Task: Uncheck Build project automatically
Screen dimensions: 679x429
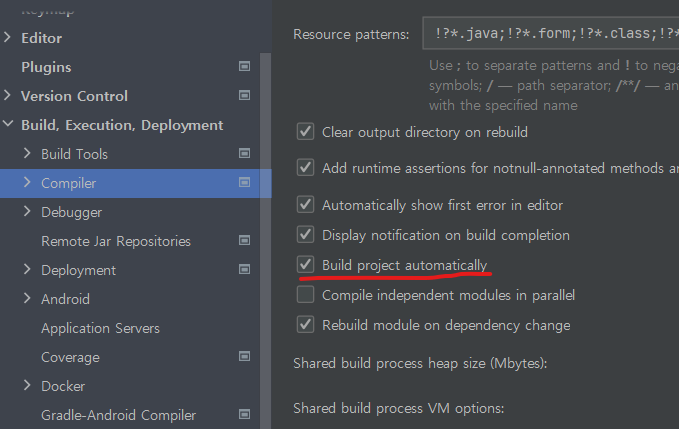Action: tap(305, 264)
